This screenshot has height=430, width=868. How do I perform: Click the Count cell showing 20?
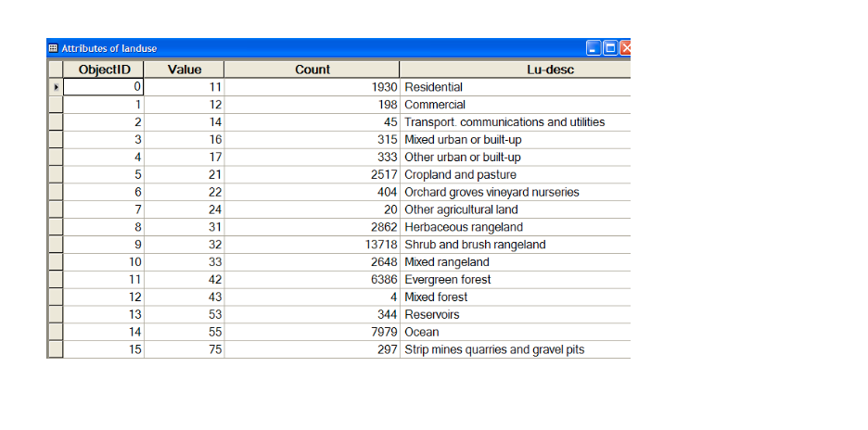point(313,209)
